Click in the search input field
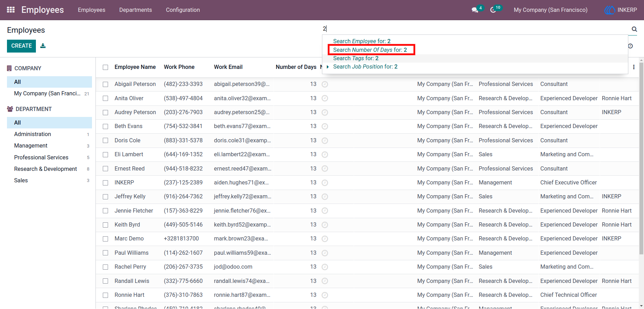The image size is (644, 309). point(476,29)
